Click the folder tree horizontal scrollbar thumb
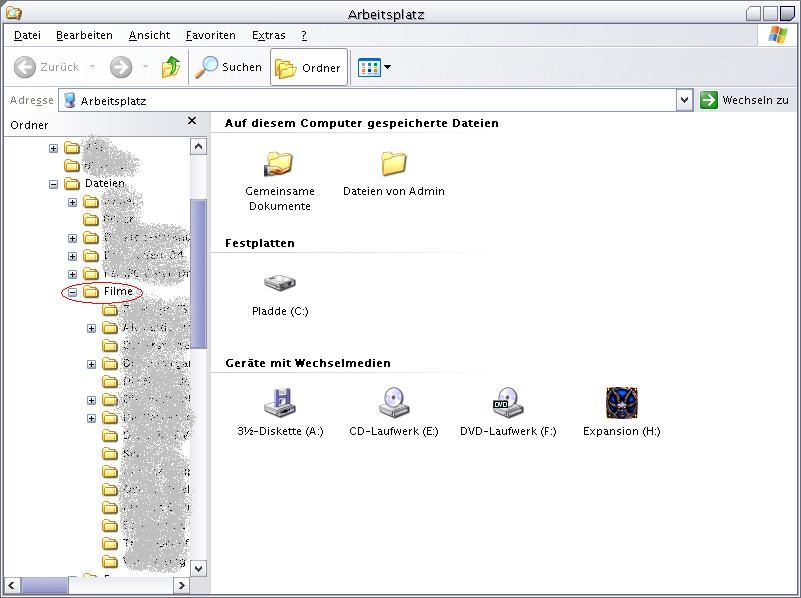This screenshot has width=801, height=598. pyautogui.click(x=45, y=585)
